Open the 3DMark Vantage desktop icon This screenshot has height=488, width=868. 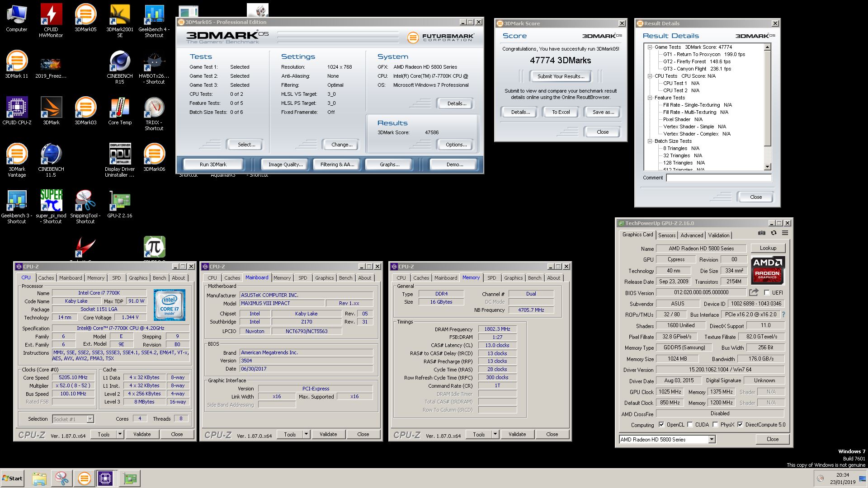(x=17, y=160)
